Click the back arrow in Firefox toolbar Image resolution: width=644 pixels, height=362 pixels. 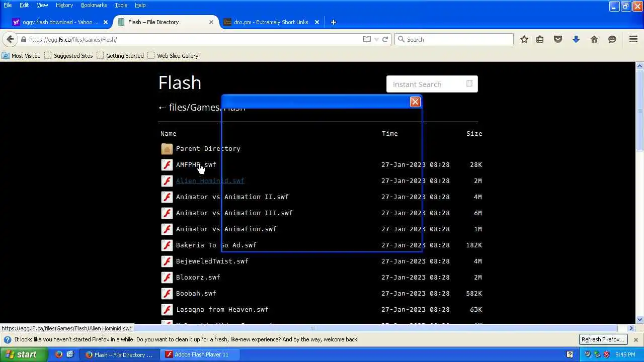[10, 39]
